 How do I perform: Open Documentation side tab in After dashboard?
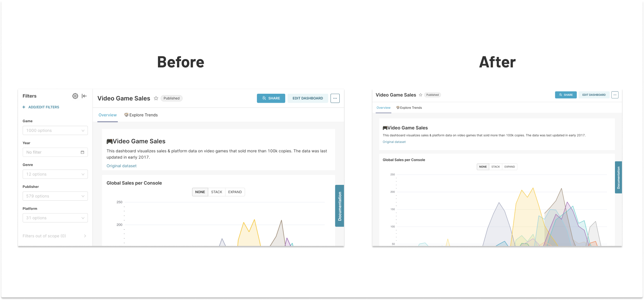pos(618,178)
